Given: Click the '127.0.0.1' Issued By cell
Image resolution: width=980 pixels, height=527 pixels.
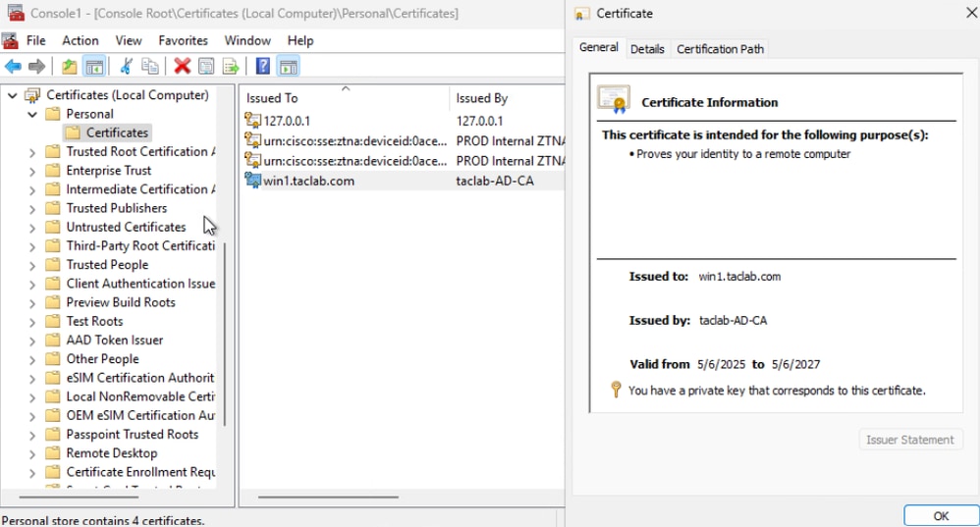Looking at the screenshot, I should coord(479,121).
